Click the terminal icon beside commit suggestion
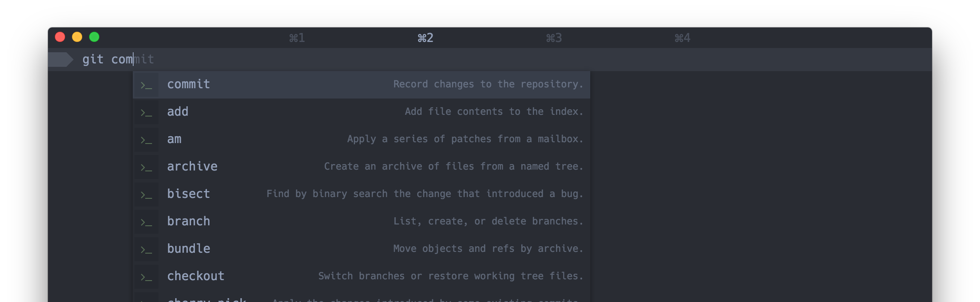Screen dimensions: 980x302 tap(146, 85)
